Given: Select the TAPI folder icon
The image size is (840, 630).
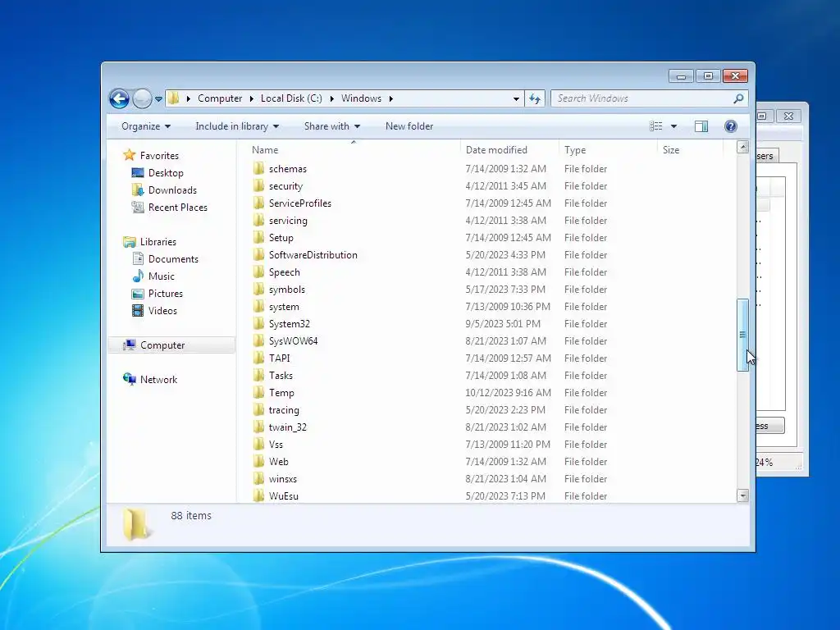Looking at the screenshot, I should pyautogui.click(x=258, y=358).
